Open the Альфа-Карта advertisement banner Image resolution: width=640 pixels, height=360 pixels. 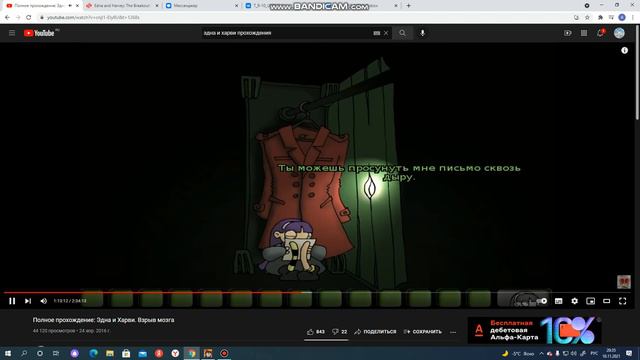pos(534,330)
